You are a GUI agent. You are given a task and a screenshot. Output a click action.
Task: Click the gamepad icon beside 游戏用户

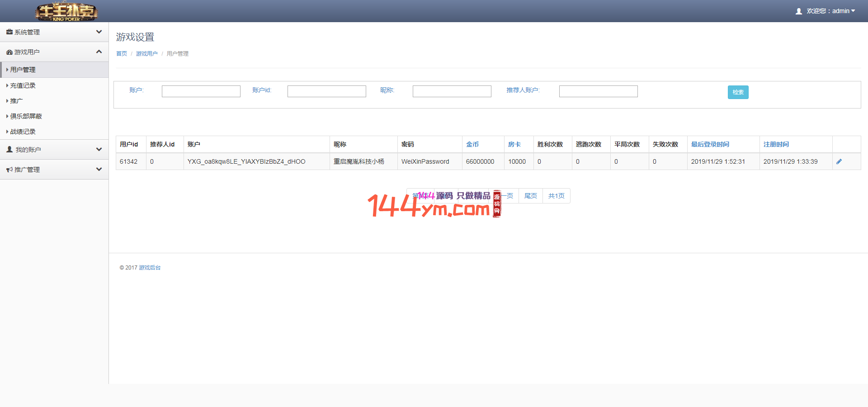(x=9, y=52)
